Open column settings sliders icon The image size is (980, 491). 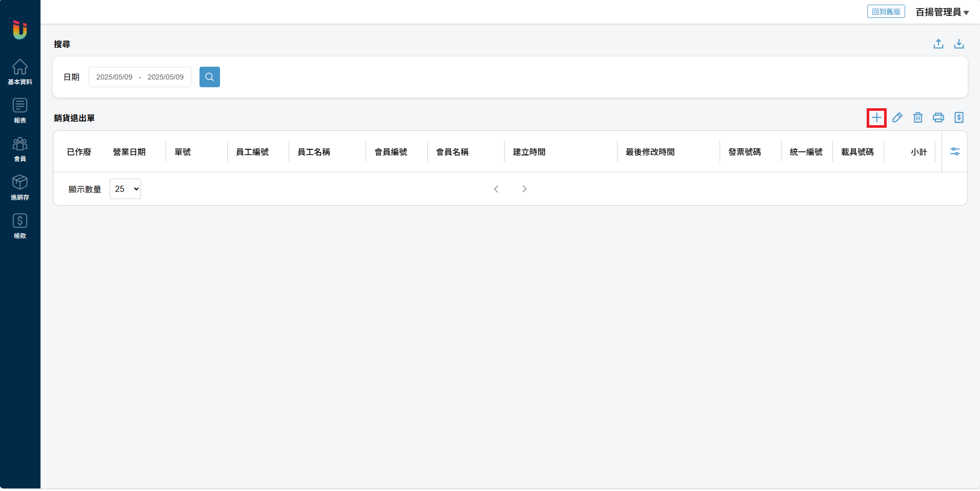pos(954,151)
